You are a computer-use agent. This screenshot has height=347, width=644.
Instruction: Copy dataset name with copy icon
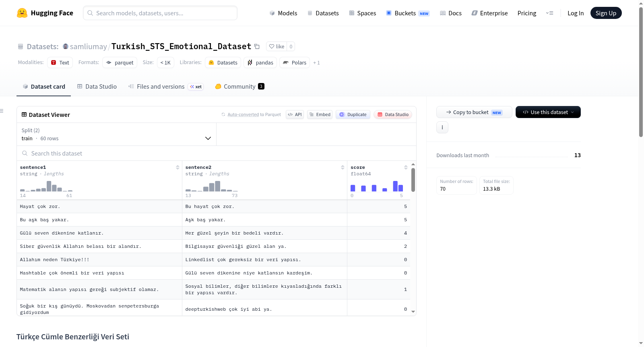[x=257, y=47]
